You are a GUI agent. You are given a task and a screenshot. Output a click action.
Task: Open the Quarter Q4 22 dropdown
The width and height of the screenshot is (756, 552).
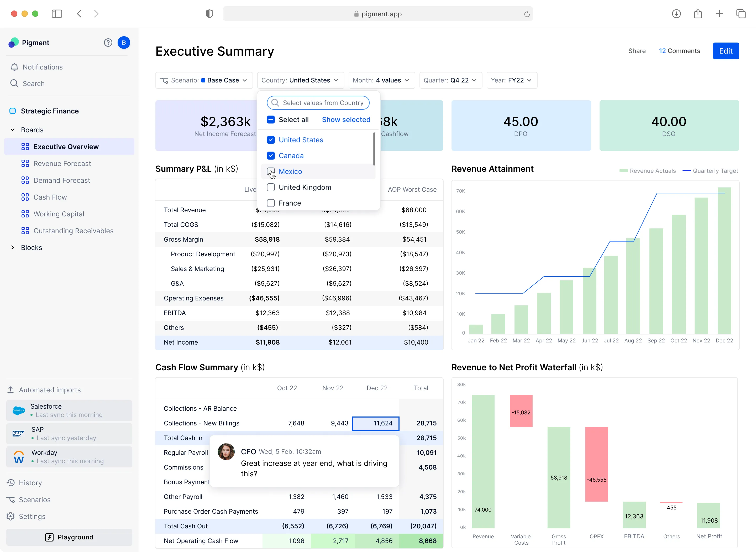(x=450, y=80)
